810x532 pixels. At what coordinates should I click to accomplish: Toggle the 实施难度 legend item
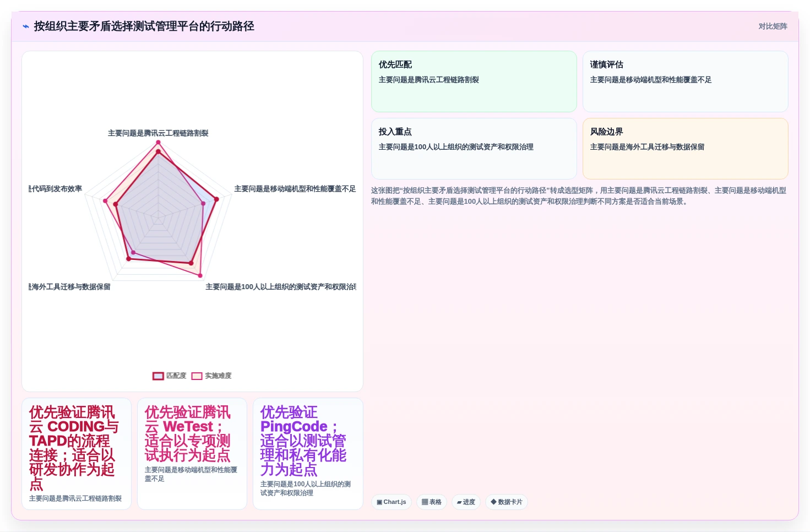pos(211,376)
